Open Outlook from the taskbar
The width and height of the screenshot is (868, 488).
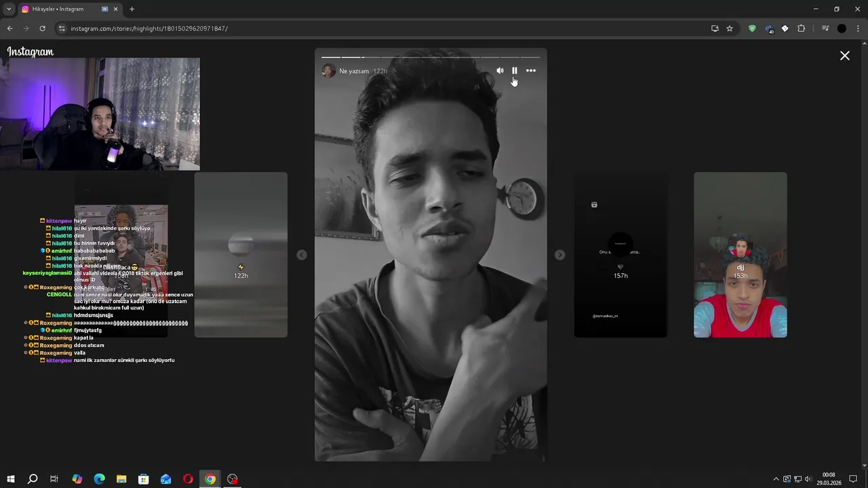click(166, 479)
